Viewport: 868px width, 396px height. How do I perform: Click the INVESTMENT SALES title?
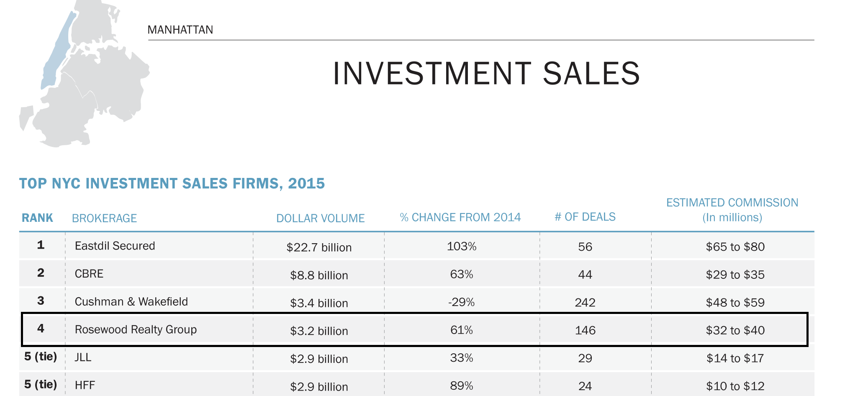(x=486, y=74)
